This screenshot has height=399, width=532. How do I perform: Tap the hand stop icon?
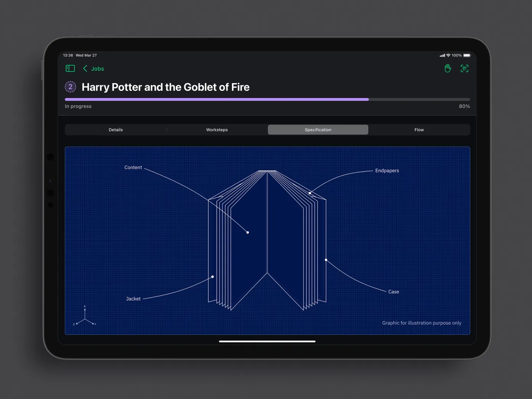pyautogui.click(x=448, y=68)
